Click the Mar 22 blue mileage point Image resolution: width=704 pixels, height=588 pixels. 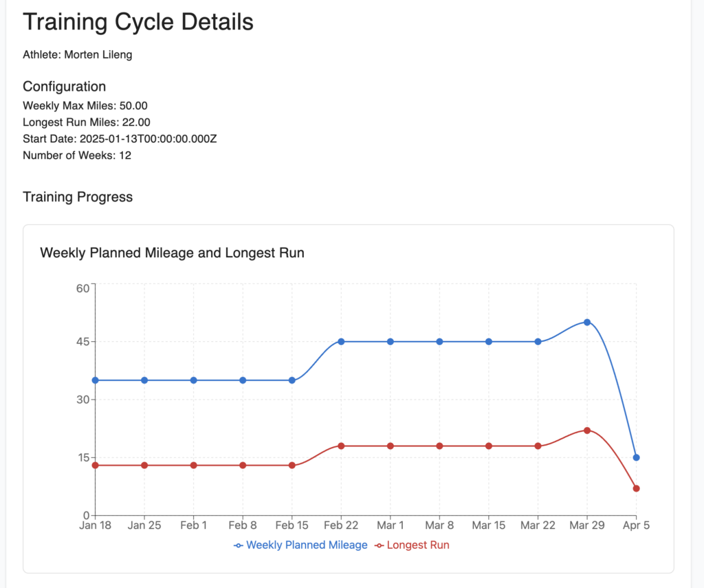538,342
